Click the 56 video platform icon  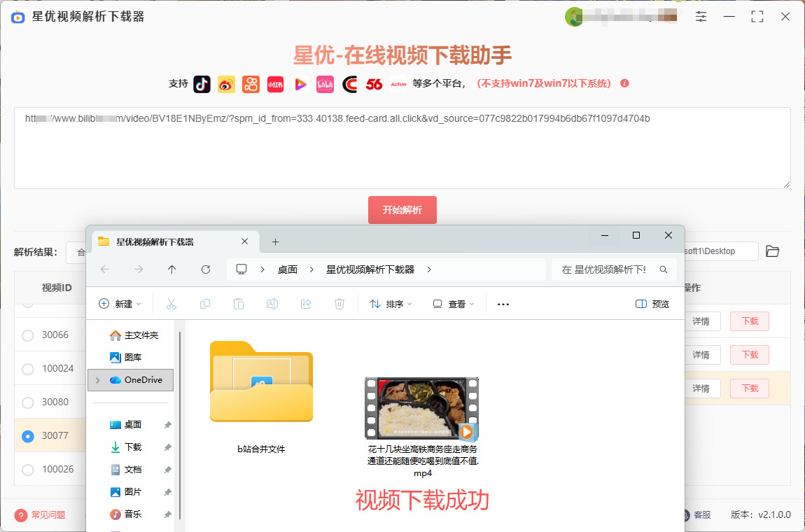click(374, 84)
